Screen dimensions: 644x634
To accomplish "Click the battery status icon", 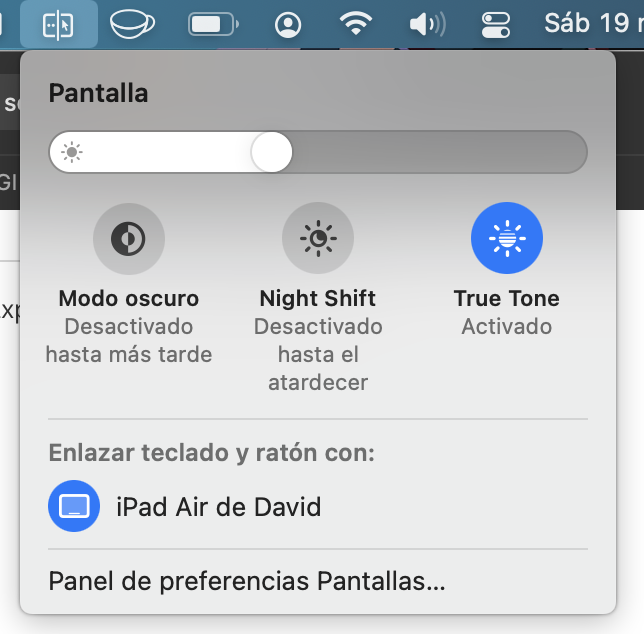I will (x=213, y=25).
